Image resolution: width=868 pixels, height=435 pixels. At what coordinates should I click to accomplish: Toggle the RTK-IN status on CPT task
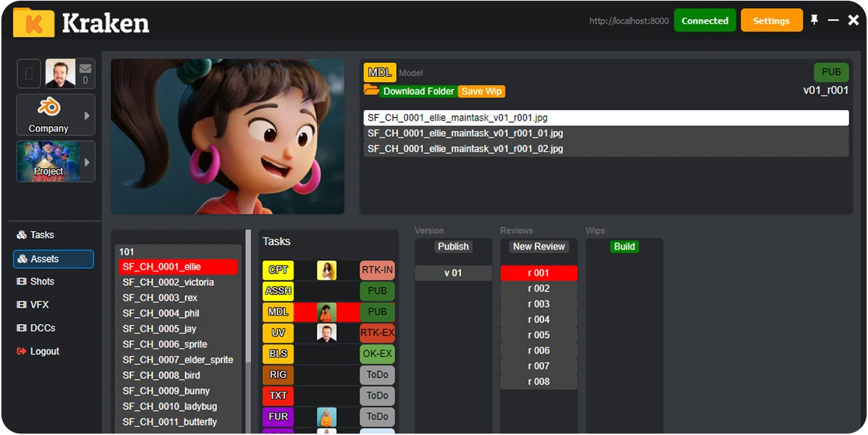pos(377,270)
